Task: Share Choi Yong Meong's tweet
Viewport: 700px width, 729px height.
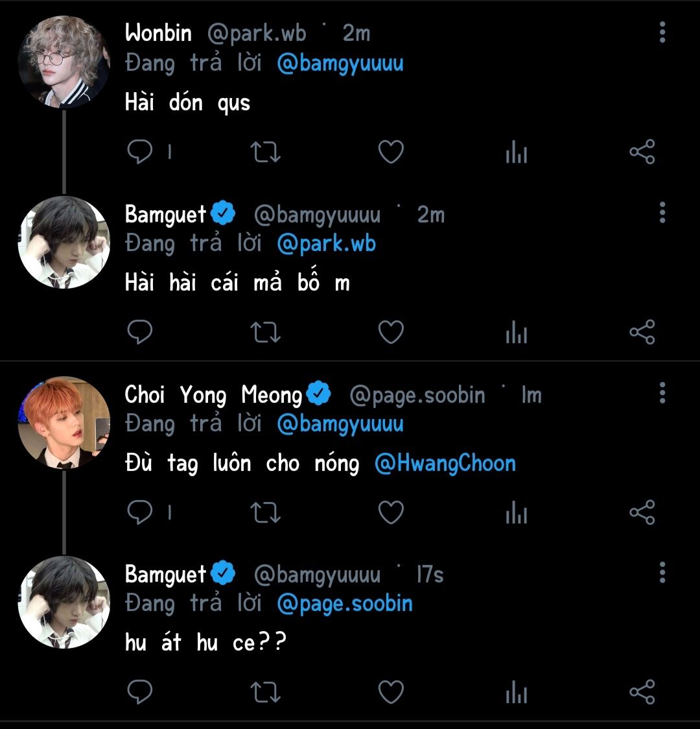Action: (642, 513)
